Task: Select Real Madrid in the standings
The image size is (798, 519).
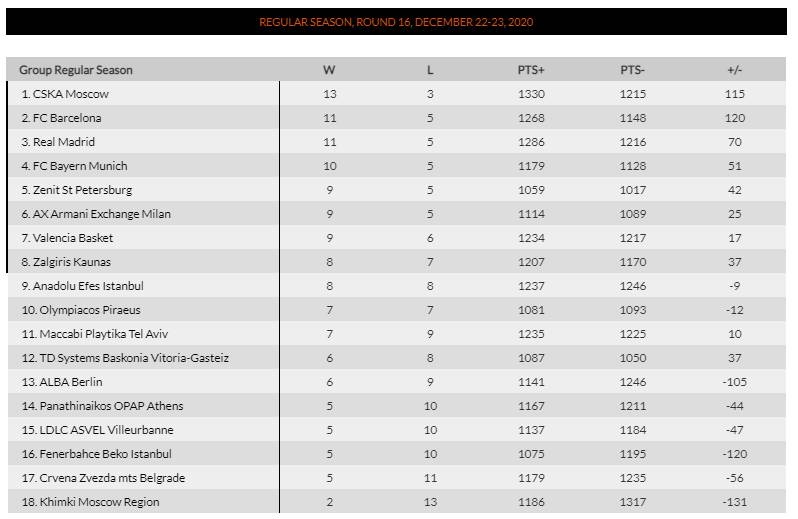Action: pyautogui.click(x=64, y=142)
